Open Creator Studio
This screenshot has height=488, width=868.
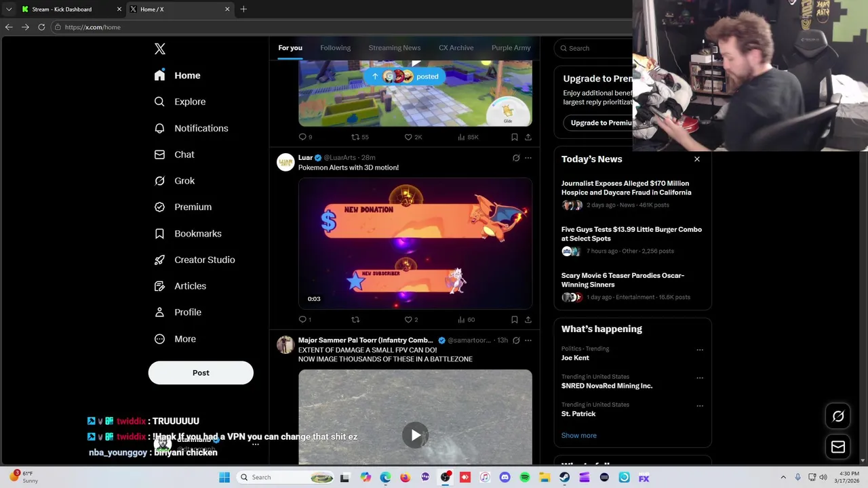click(195, 260)
